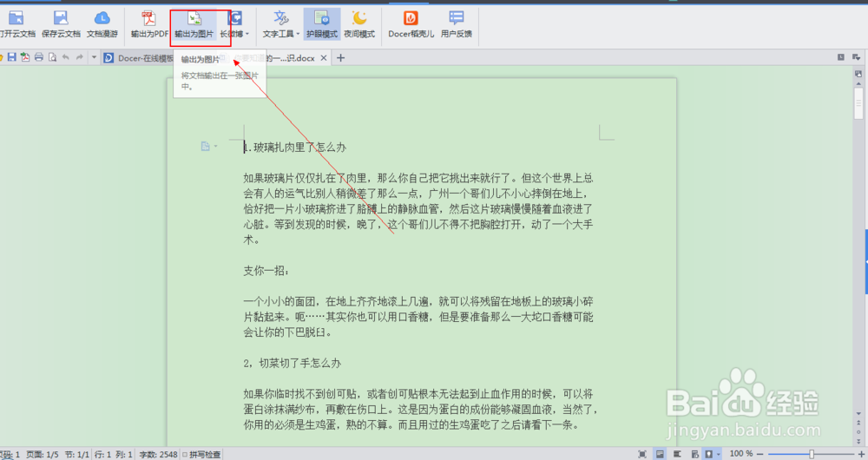Open Docer稻壳儿 template store

click(411, 24)
